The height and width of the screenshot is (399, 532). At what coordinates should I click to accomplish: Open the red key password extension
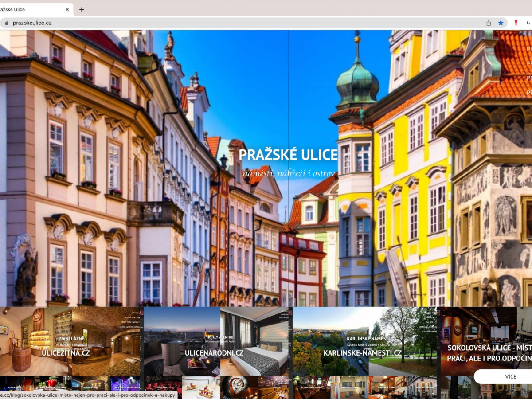516,23
